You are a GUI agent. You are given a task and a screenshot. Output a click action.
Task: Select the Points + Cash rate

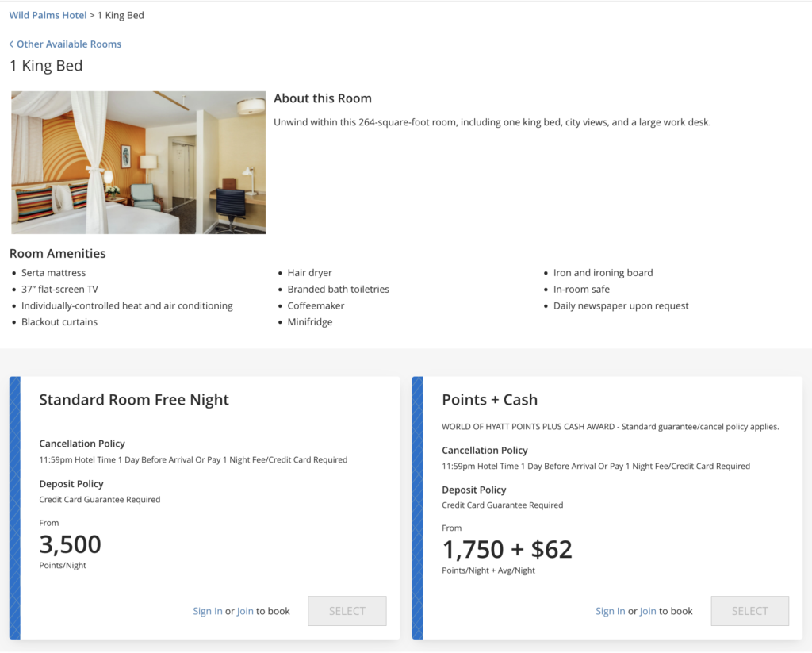(x=749, y=611)
